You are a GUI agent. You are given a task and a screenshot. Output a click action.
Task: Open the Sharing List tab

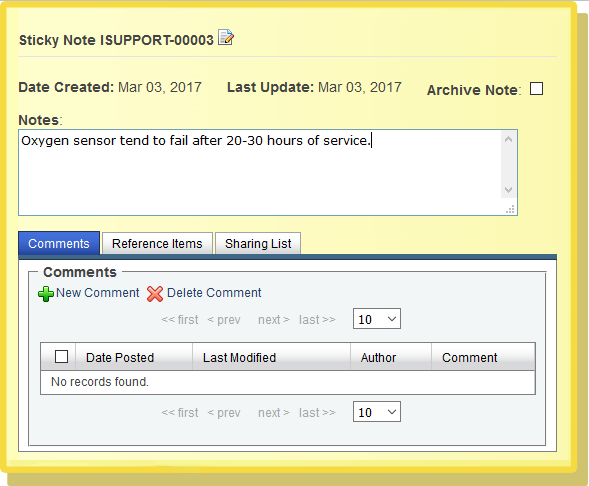tap(258, 243)
